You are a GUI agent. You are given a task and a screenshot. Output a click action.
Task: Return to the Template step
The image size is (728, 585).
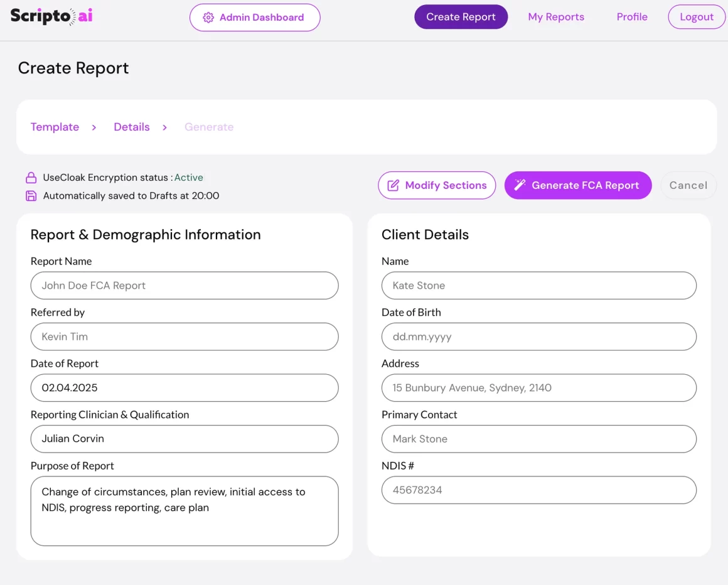click(55, 127)
